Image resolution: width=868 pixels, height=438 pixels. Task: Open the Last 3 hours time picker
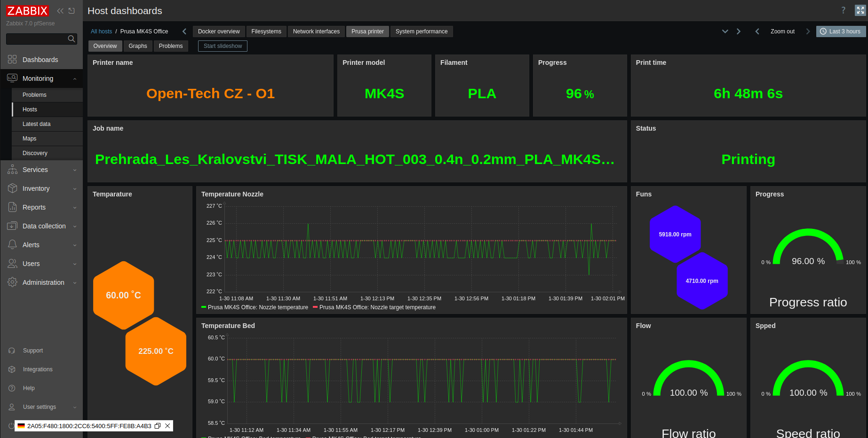(x=841, y=31)
